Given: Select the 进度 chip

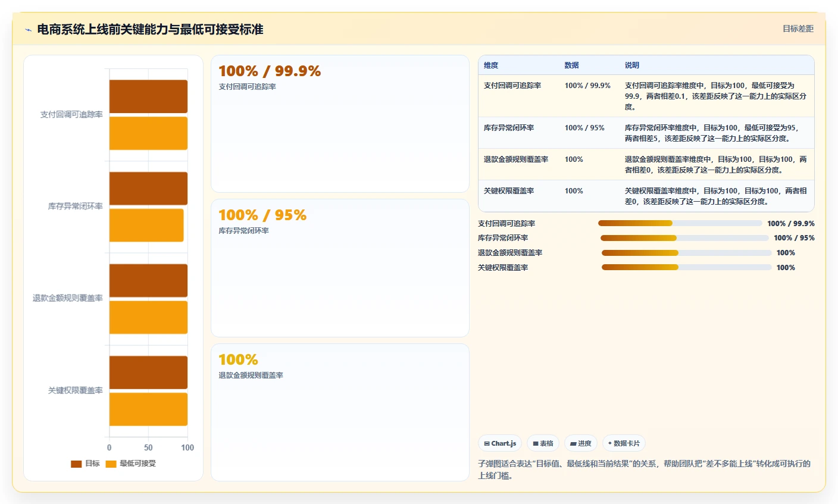Looking at the screenshot, I should 581,443.
